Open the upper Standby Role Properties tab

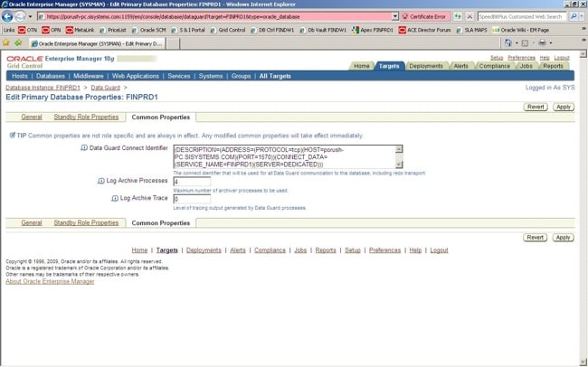coord(86,118)
